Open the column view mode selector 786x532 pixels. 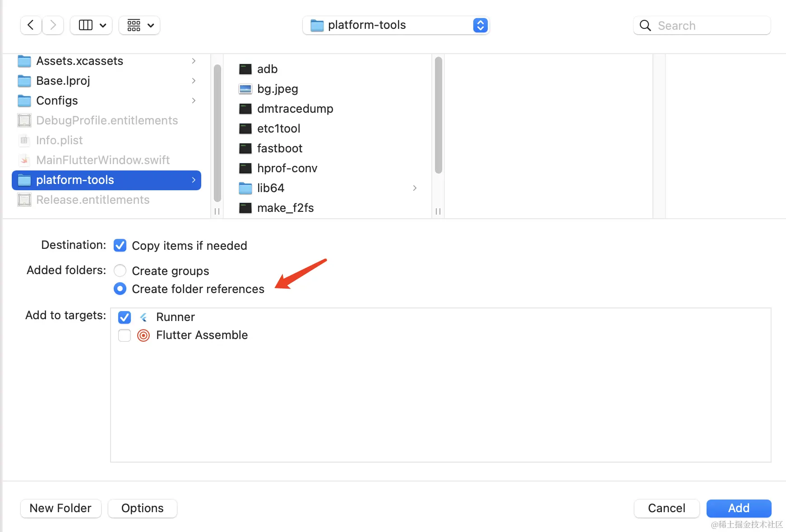pyautogui.click(x=92, y=25)
